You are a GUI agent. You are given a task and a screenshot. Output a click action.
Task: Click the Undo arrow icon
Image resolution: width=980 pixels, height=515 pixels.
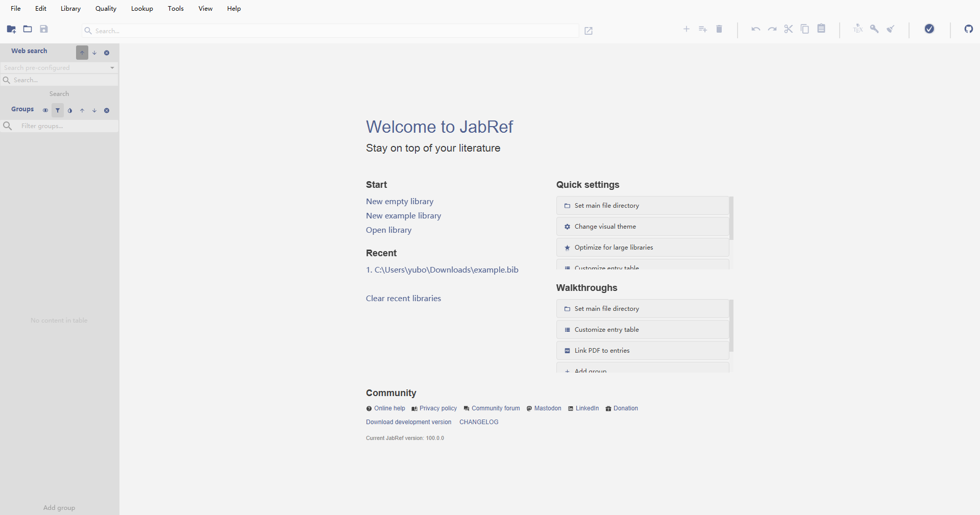pos(756,29)
